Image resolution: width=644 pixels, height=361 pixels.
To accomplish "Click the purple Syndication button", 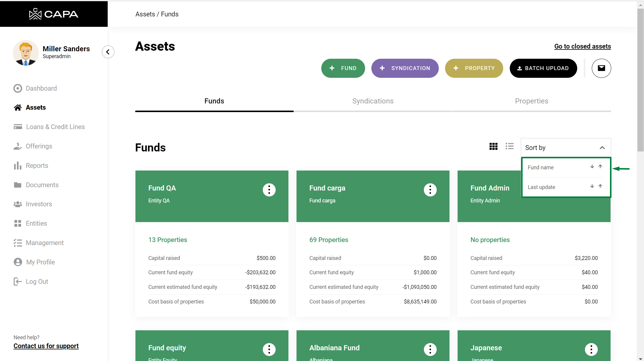I will [404, 68].
